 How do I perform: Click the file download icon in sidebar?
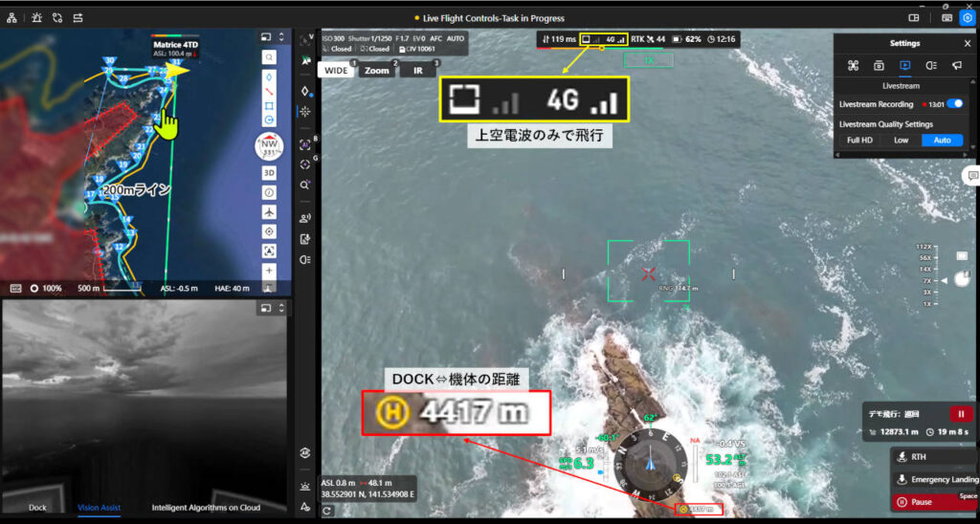click(305, 239)
